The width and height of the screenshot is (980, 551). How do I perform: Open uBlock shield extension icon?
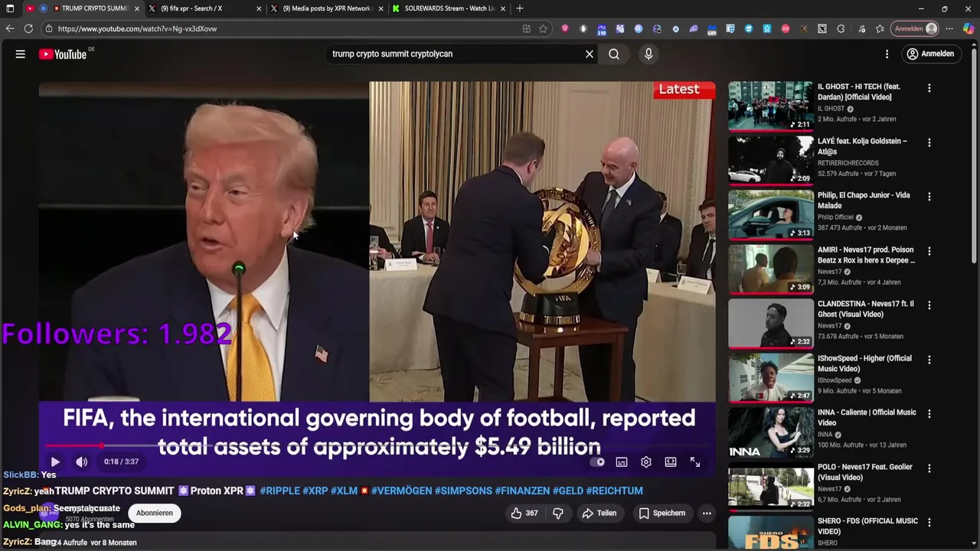click(x=565, y=29)
